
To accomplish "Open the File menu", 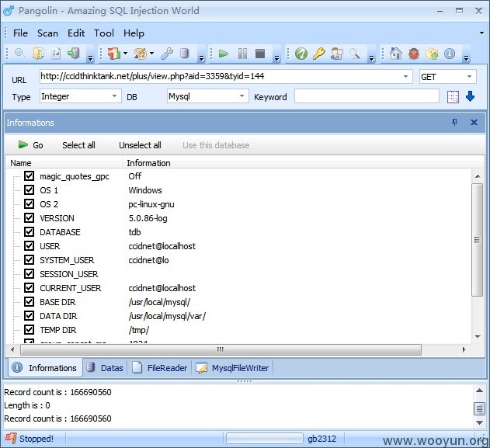I will (20, 33).
